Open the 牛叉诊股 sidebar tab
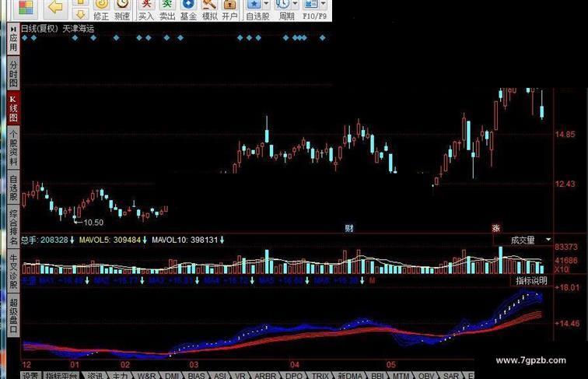The image size is (588, 379). click(13, 271)
